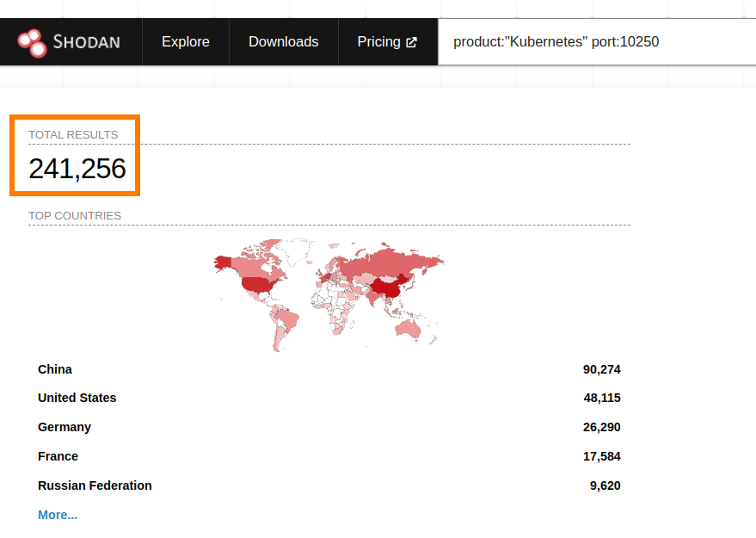Click the search field containing product:"Kubernetes" port:10250
Image resolution: width=756 pixels, height=538 pixels.
pyautogui.click(x=597, y=42)
